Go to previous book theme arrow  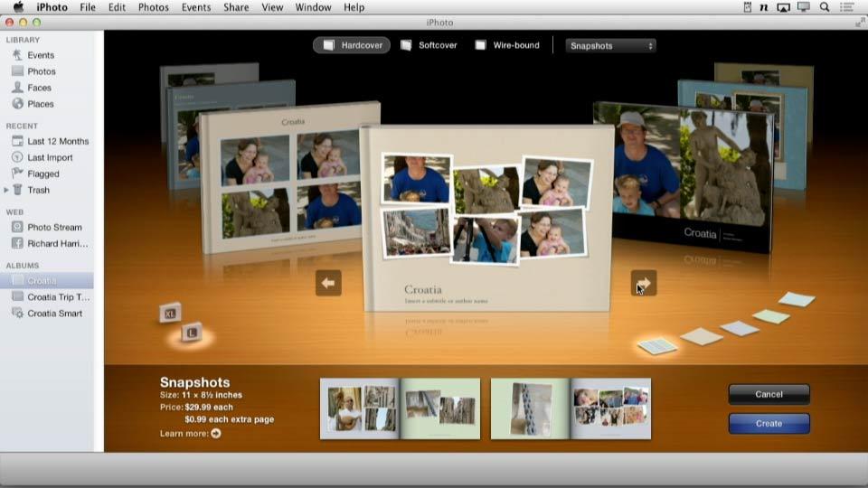328,283
